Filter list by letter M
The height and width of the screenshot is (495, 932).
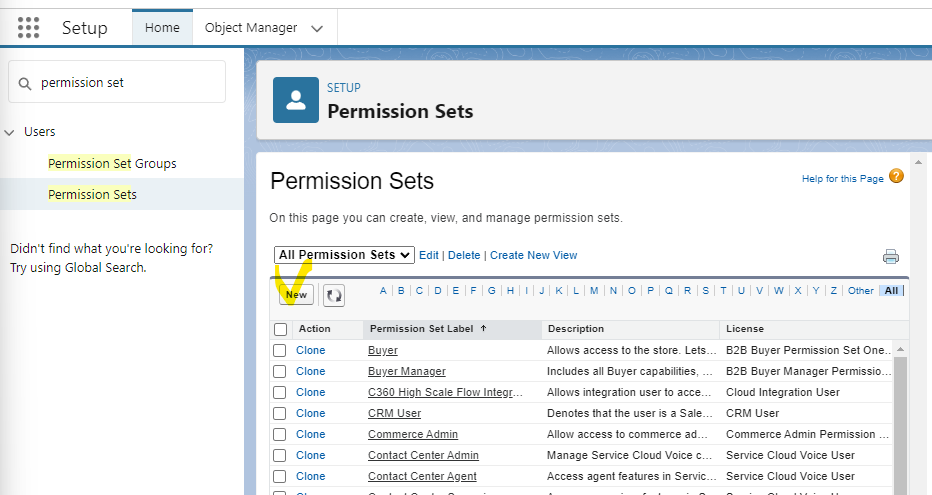pos(594,291)
